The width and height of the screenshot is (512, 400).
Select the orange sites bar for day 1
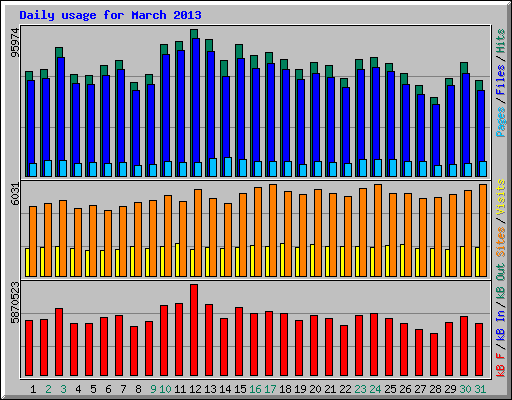33,241
